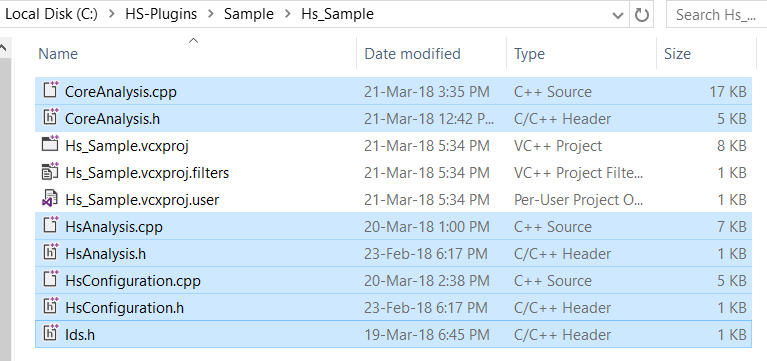Screen dimensions: 767x361
Task: Expand chevron after HS-Plugins in path
Action: pos(211,15)
